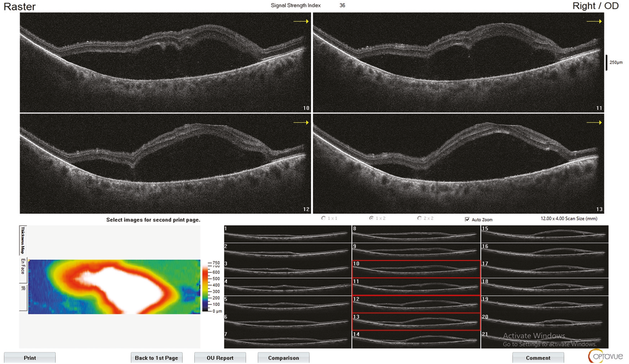Select raster scan thumbnail 16

coord(545,252)
